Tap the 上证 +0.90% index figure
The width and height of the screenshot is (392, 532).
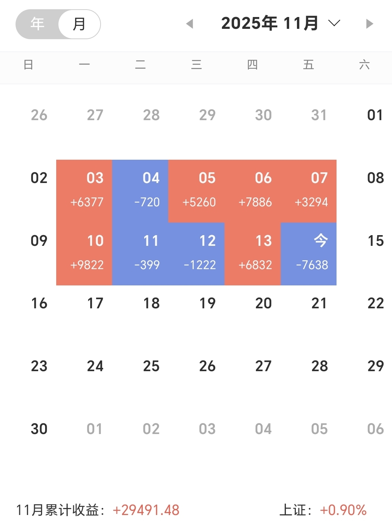click(x=343, y=510)
